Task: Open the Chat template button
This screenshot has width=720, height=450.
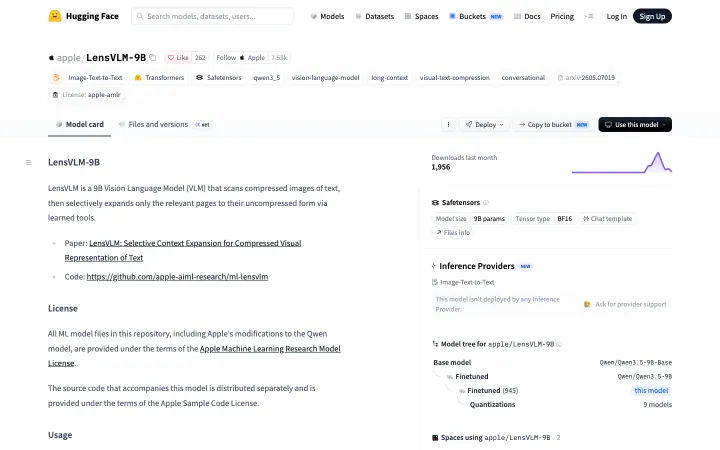Action: coord(607,219)
